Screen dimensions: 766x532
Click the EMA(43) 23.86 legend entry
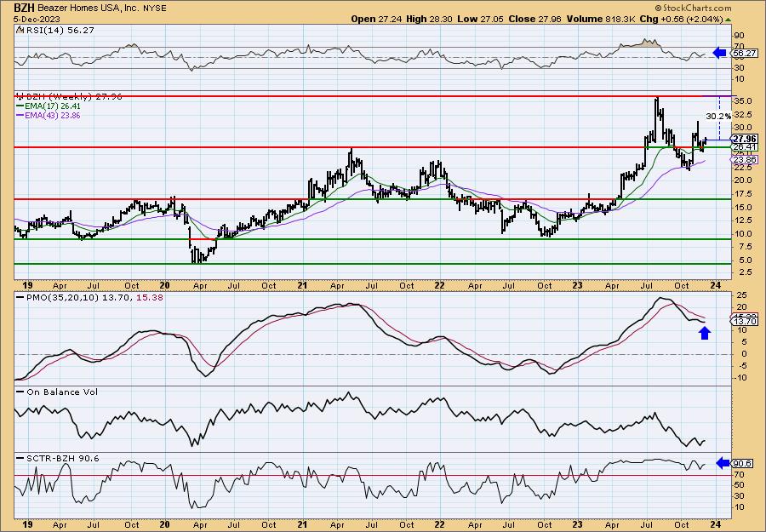[x=49, y=116]
